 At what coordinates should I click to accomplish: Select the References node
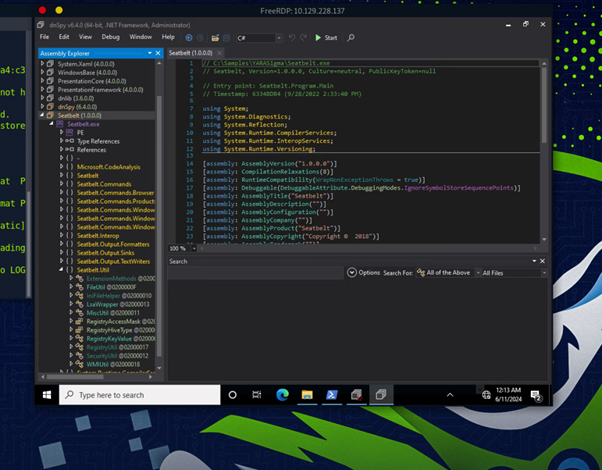[x=91, y=150]
